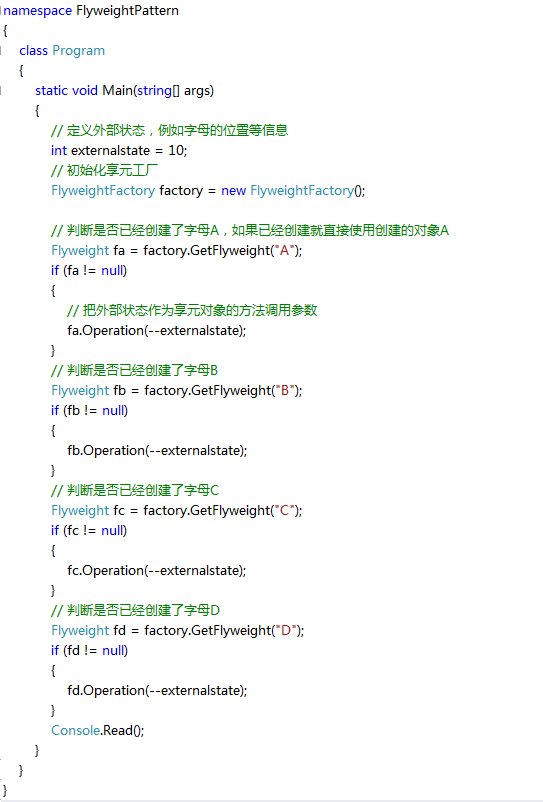The height and width of the screenshot is (802, 543).
Task: Click 'Flyweight' type in the fb declaration
Action: pos(80,391)
